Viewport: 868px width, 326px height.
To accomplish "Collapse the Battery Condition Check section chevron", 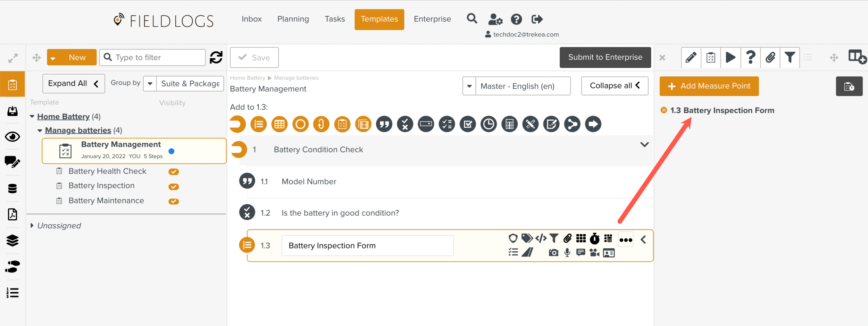I will click(x=644, y=145).
